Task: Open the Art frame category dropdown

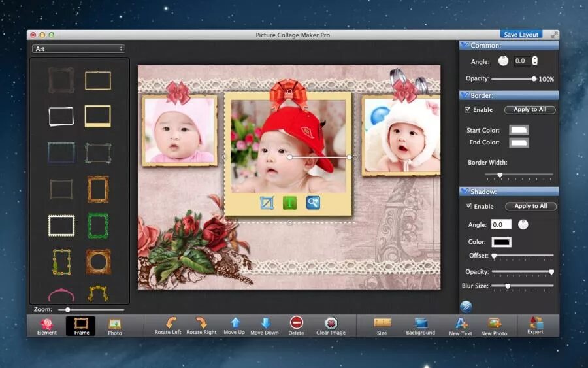Action: [x=79, y=49]
